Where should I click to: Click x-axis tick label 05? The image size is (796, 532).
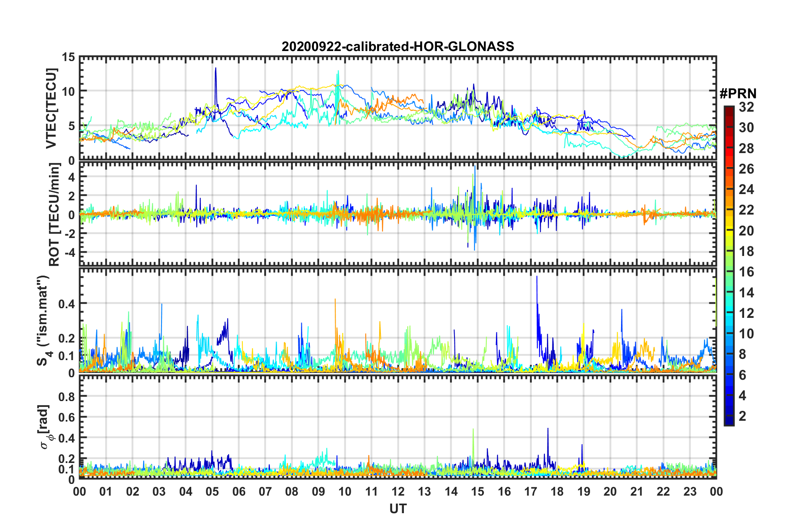(x=212, y=491)
